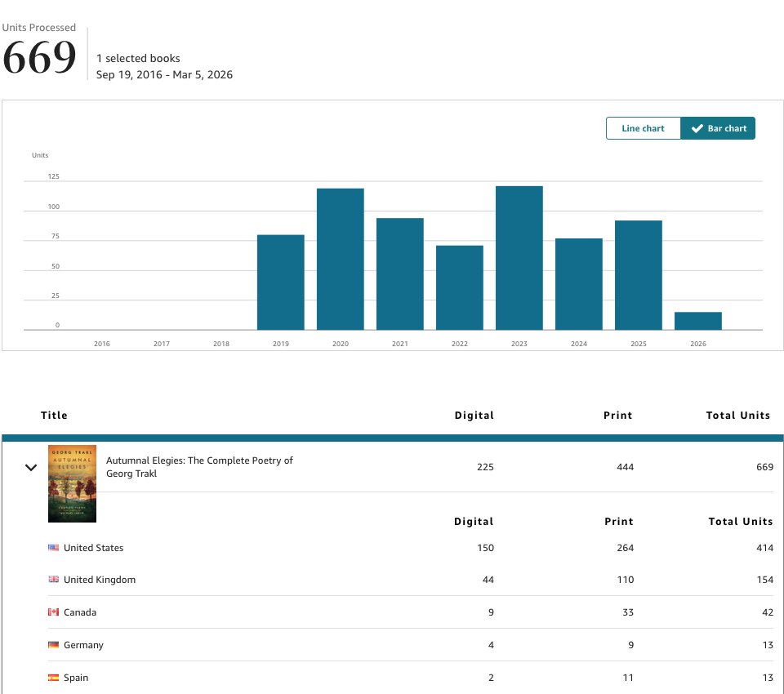Image resolution: width=784 pixels, height=694 pixels.
Task: Collapse the Autumnal Elegies row chevron
Action: pos(31,468)
